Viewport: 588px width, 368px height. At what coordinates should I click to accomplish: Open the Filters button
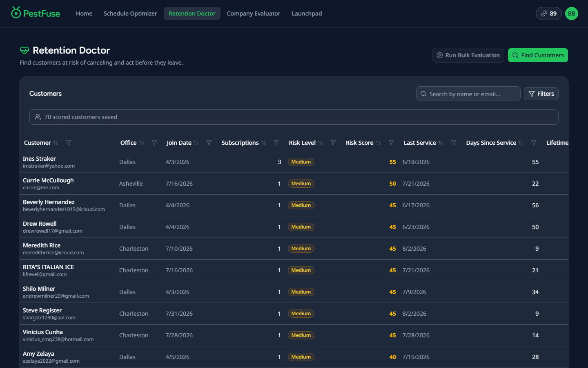pyautogui.click(x=541, y=94)
